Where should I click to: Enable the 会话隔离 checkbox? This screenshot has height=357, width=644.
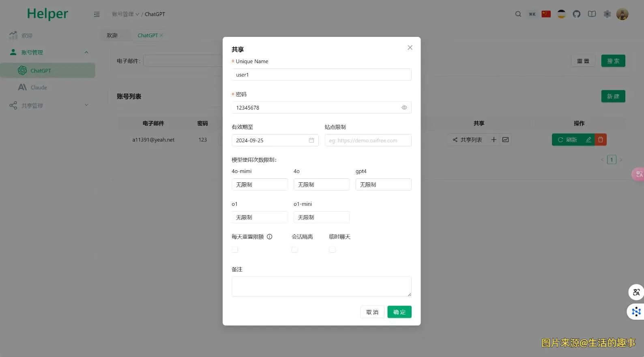[295, 250]
